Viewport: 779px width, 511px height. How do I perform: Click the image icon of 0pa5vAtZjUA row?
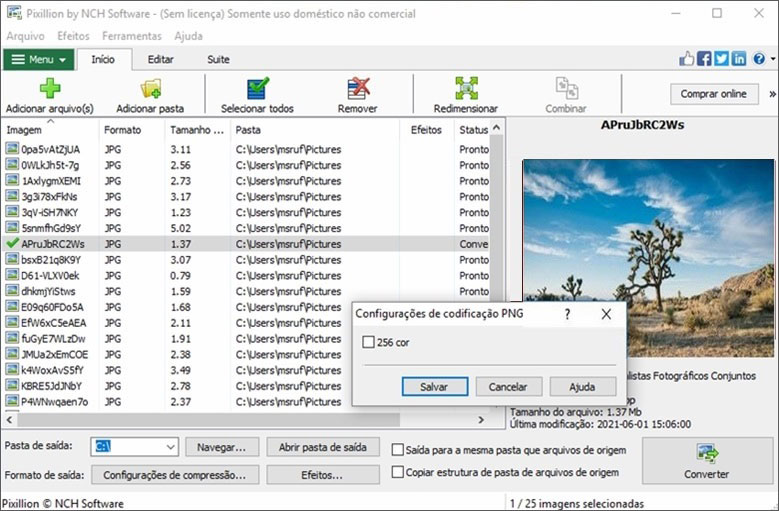[12, 148]
